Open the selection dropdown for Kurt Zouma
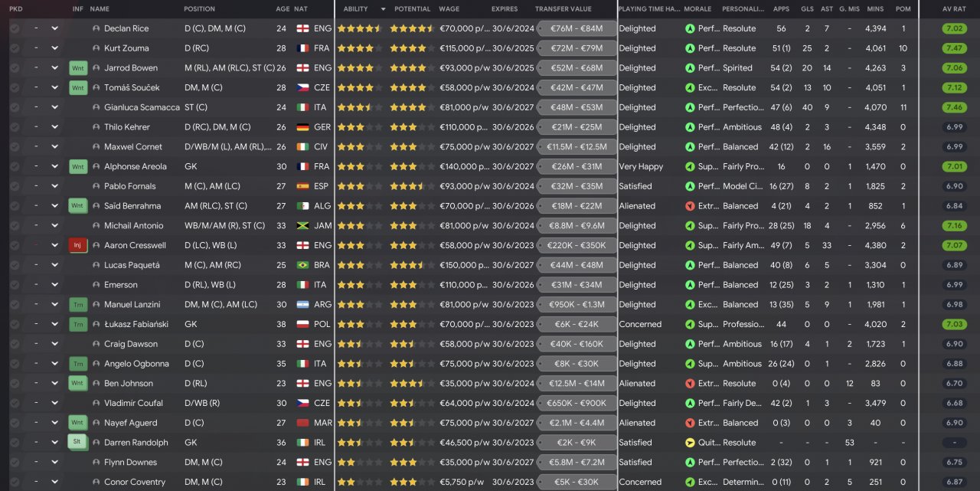This screenshot has width=980, height=491. point(54,48)
